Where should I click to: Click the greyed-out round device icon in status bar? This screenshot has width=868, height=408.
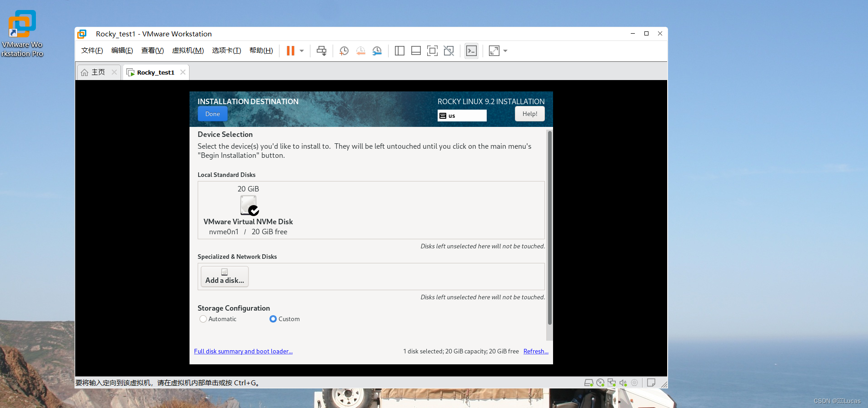[x=634, y=383]
